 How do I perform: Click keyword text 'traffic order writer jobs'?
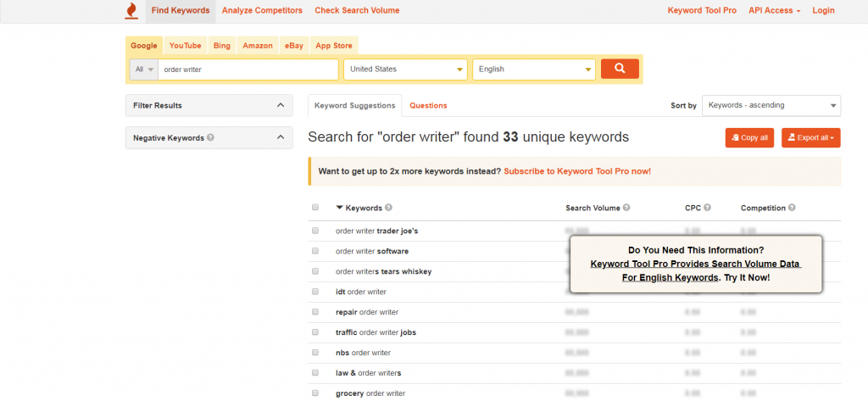[x=376, y=332]
